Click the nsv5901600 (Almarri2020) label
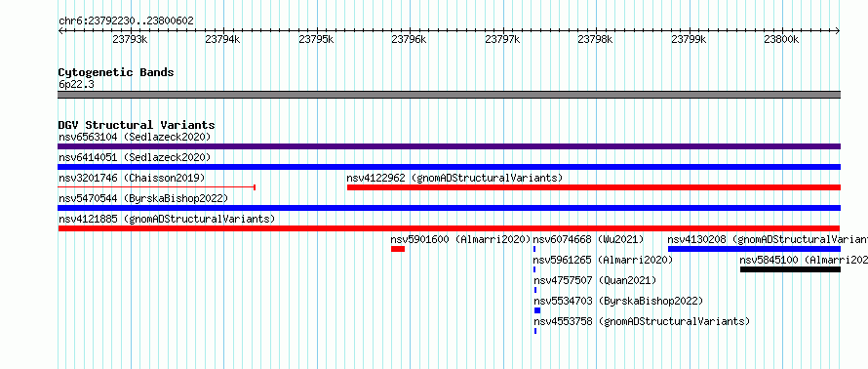This screenshot has height=369, width=868. pos(461,239)
